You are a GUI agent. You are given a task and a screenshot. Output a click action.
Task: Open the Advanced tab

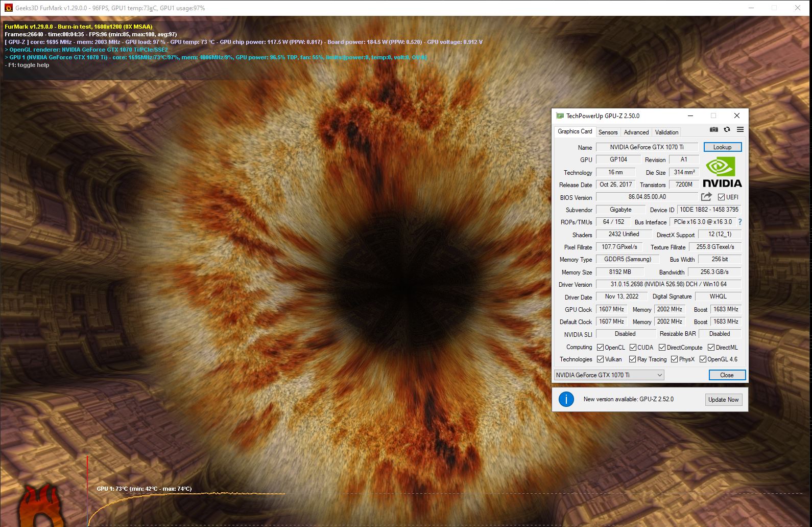pyautogui.click(x=636, y=132)
